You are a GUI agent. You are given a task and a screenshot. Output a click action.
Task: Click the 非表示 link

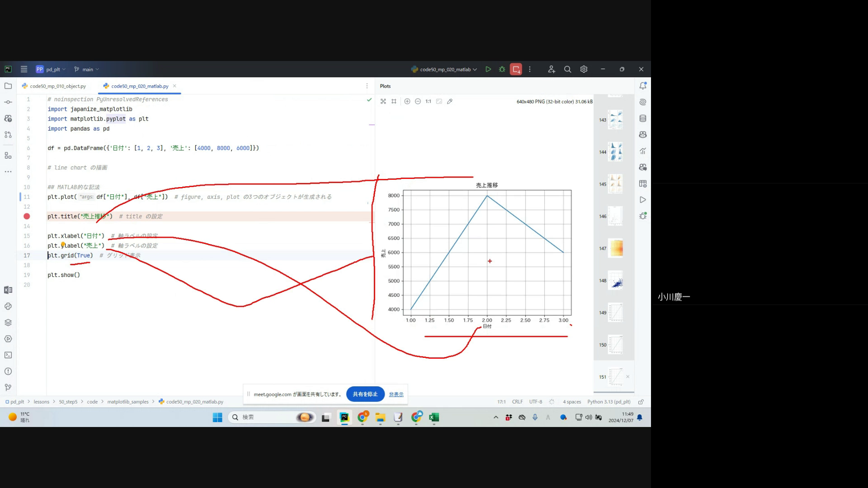(396, 394)
